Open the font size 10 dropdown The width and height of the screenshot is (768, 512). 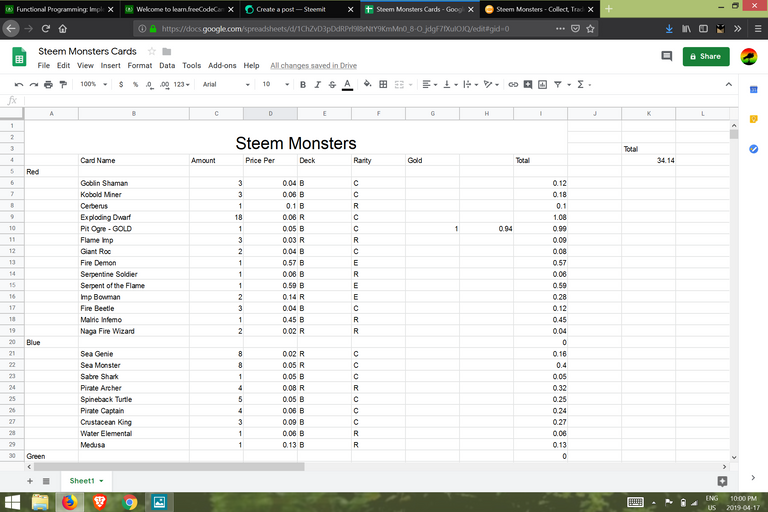276,85
